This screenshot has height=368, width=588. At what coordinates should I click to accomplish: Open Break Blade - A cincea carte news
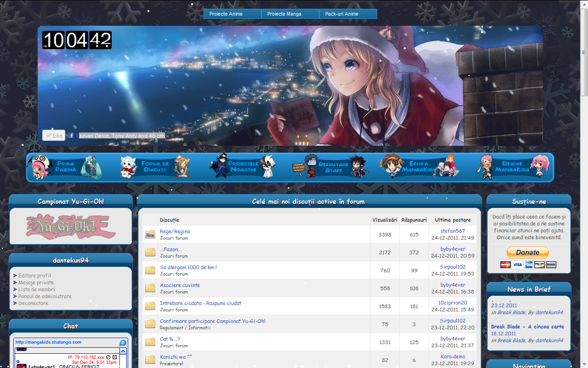tap(527, 327)
